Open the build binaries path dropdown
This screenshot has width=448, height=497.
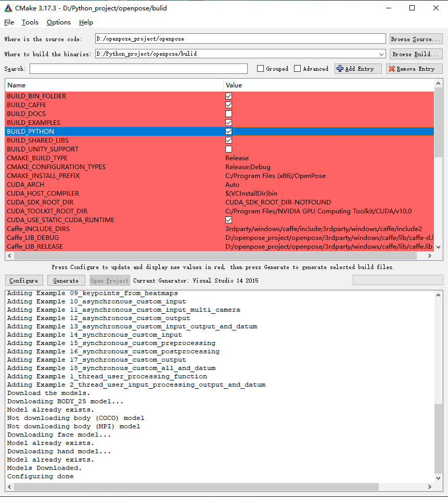click(381, 54)
